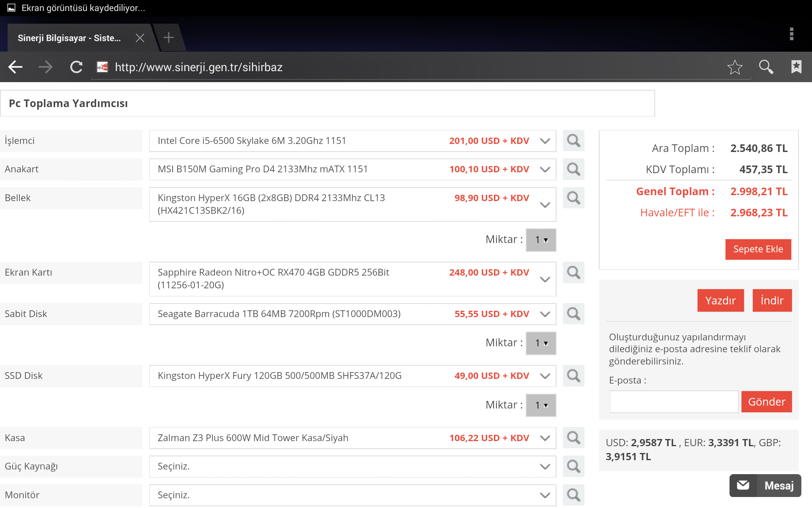The height and width of the screenshot is (508, 812).
Task: Open SSD Disk Miktar quantity selector
Action: pos(541,405)
